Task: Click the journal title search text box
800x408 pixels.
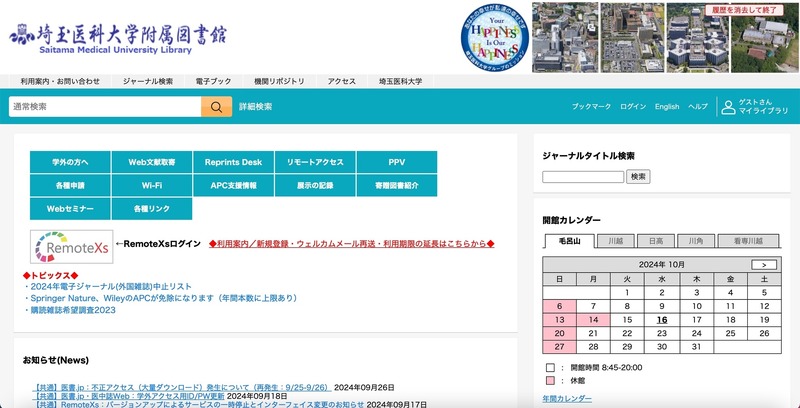Action: (x=583, y=177)
